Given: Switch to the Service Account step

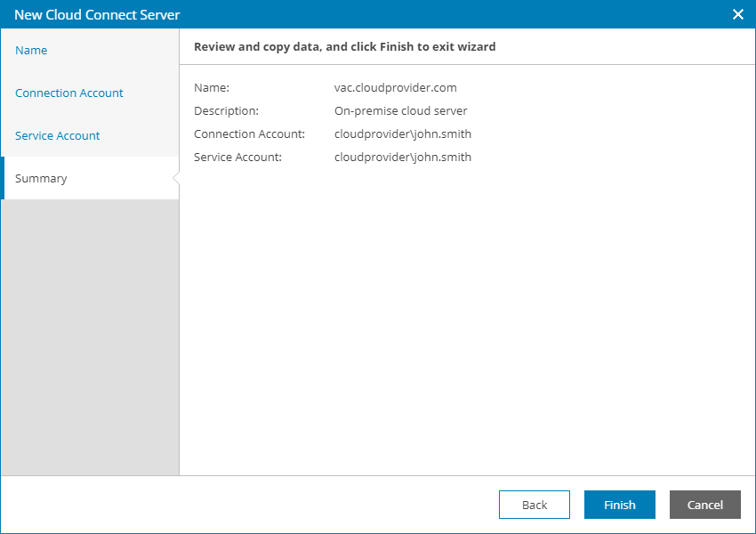Looking at the screenshot, I should pos(58,136).
